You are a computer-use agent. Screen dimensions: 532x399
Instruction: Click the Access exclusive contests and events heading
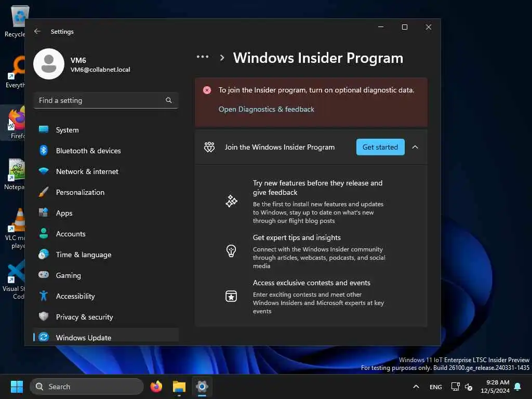[312, 283]
